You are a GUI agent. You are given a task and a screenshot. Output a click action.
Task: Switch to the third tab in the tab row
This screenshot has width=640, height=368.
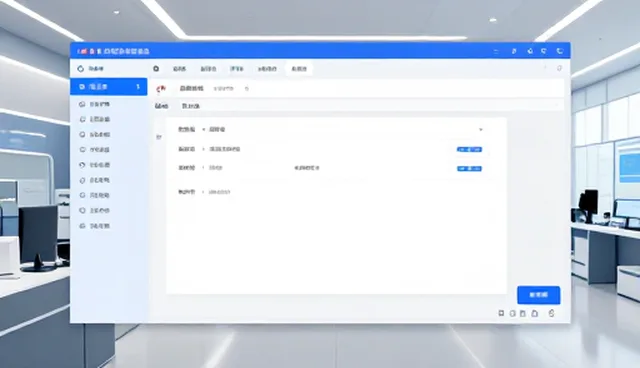pyautogui.click(x=237, y=69)
